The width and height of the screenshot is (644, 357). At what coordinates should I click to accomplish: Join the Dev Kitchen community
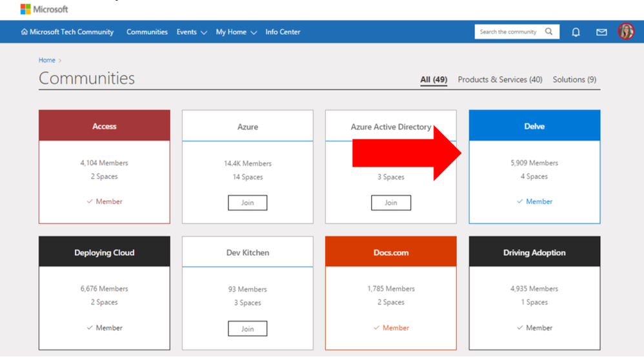pyautogui.click(x=247, y=329)
